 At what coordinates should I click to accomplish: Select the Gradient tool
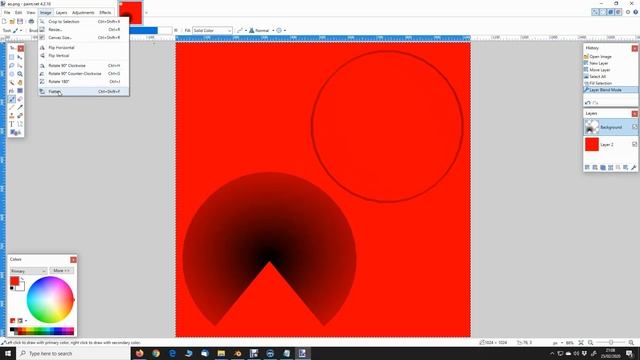click(x=20, y=91)
